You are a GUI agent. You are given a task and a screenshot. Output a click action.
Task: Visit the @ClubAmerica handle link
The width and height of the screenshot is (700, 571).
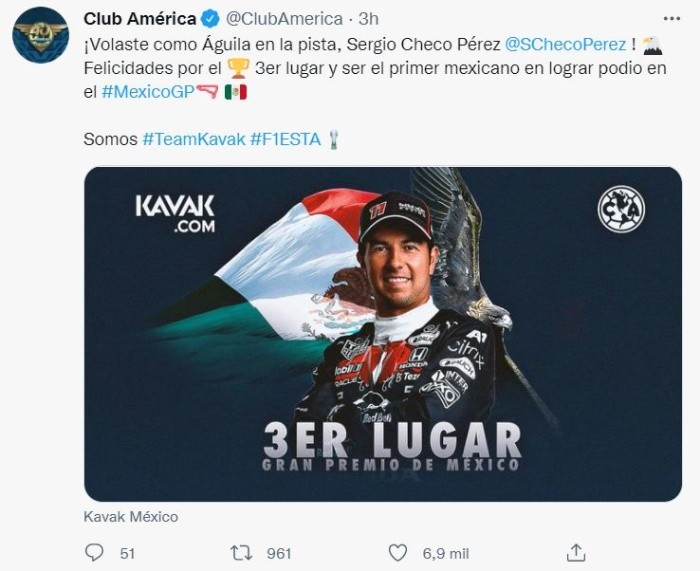pyautogui.click(x=282, y=19)
